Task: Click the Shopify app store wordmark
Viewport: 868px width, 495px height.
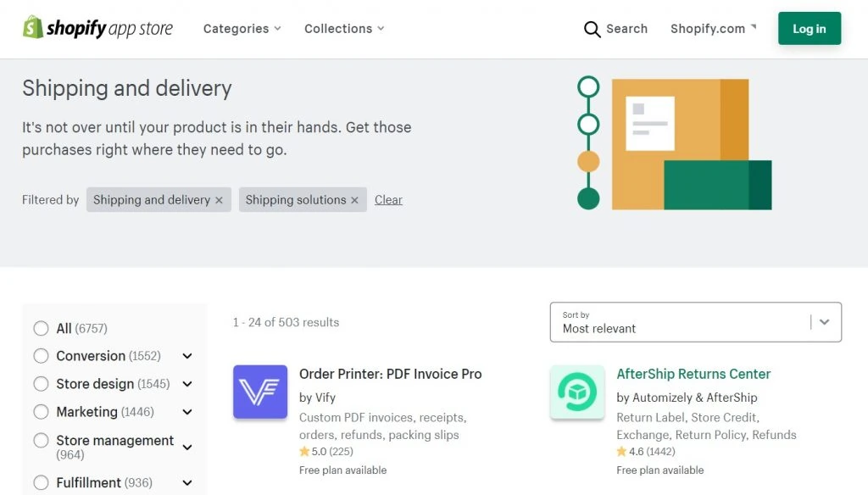Action: click(x=108, y=28)
